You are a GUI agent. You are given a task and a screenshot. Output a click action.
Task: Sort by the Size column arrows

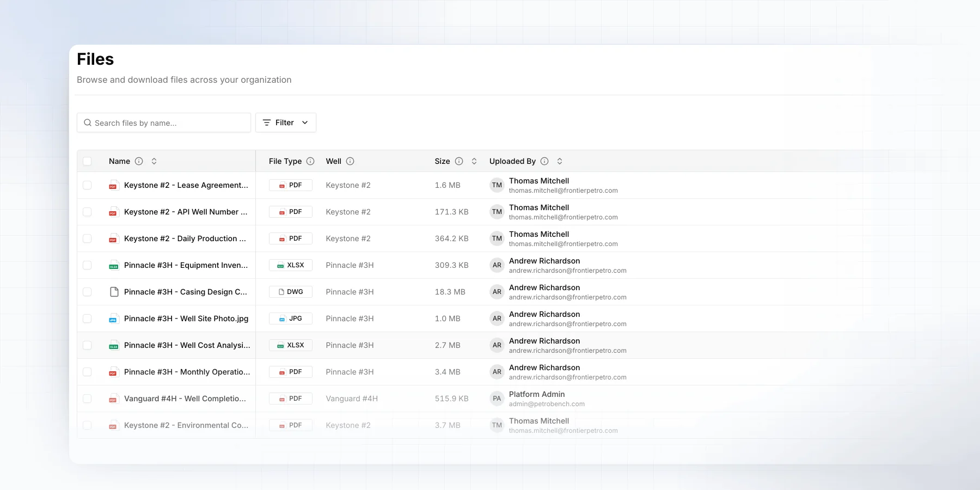474,161
